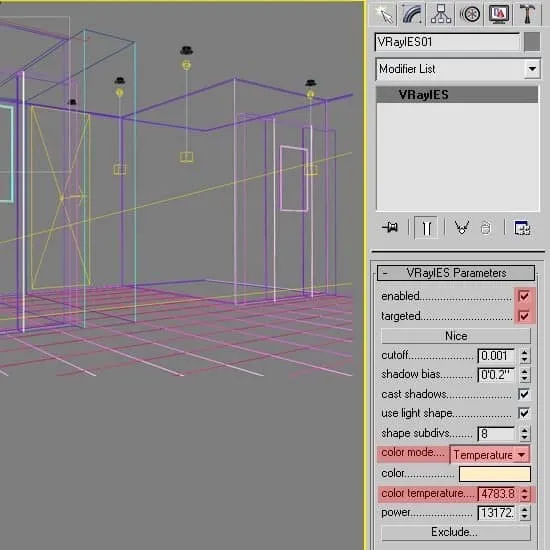The image size is (550, 550).
Task: Click the Nice IES file button
Action: 456,336
